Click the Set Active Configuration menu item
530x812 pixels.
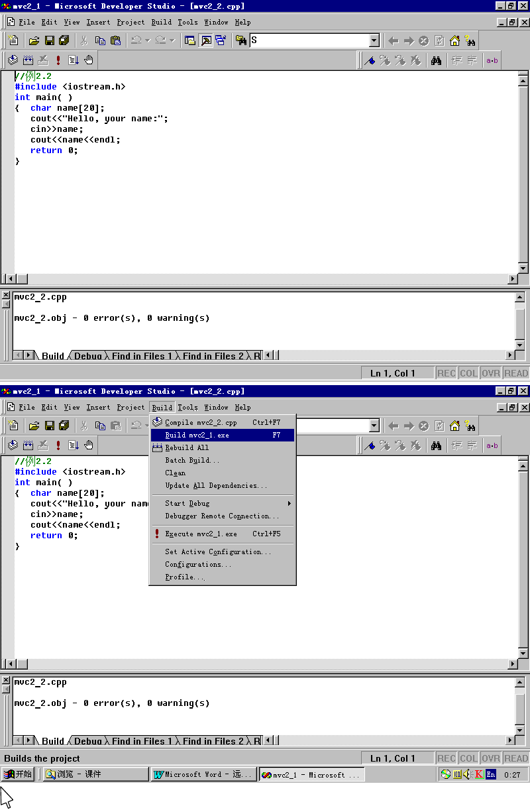(218, 552)
